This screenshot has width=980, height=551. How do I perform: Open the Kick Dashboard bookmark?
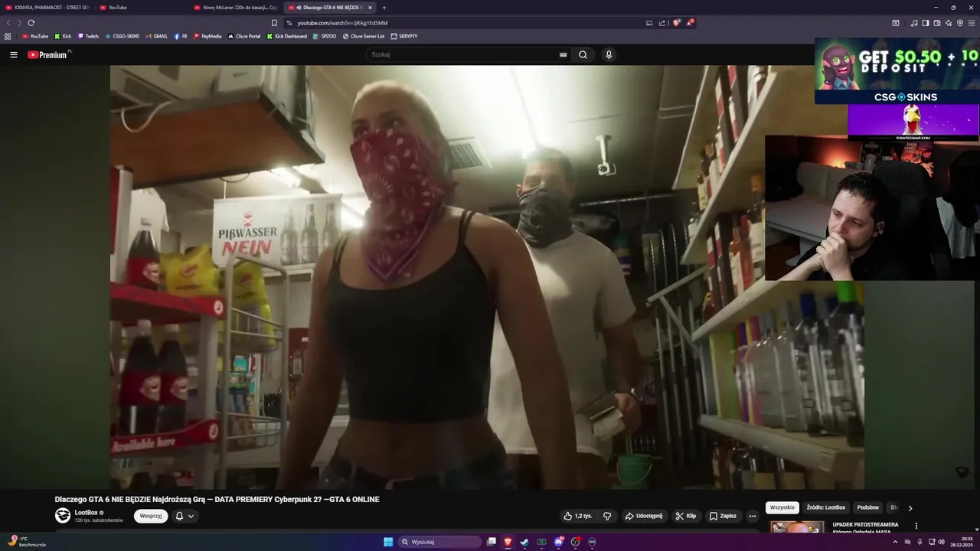(287, 36)
